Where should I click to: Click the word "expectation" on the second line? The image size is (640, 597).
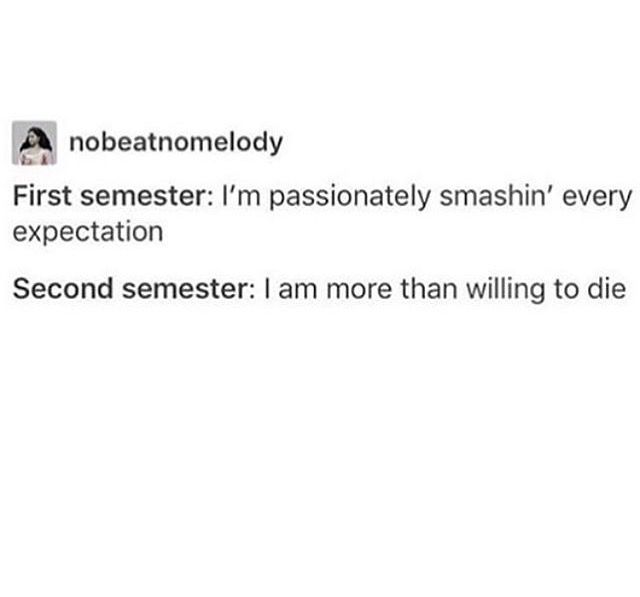pos(88,233)
